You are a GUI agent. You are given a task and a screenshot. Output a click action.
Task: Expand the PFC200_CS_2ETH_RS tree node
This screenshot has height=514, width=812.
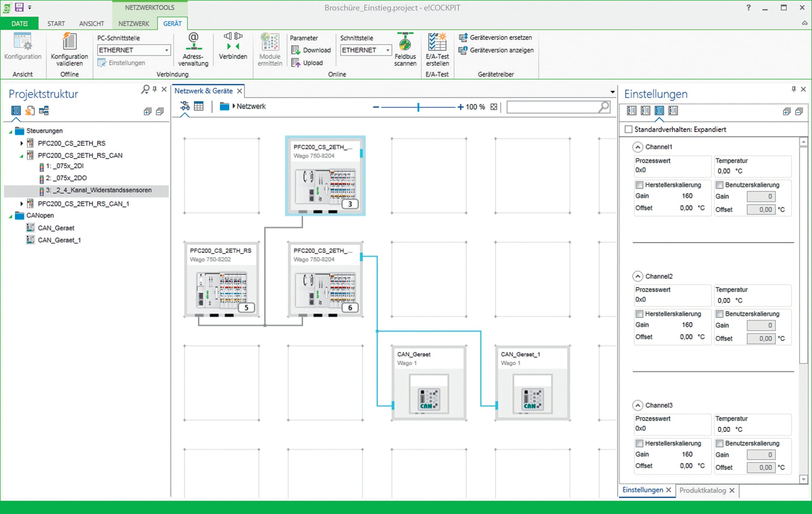[x=22, y=143]
